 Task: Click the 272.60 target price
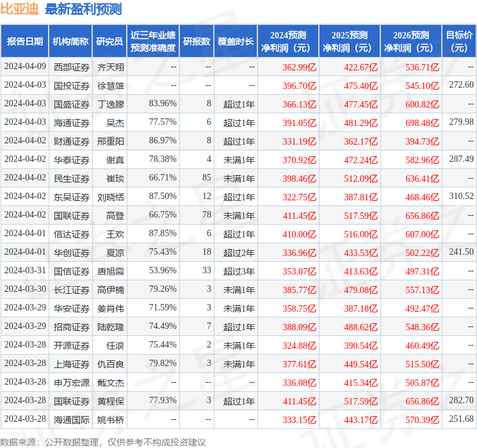tap(462, 85)
